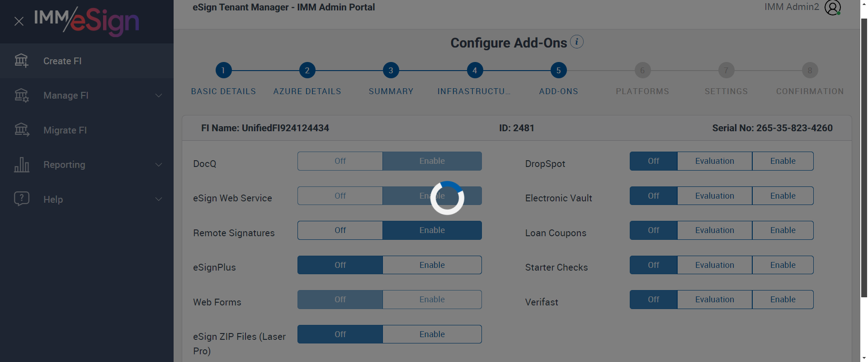
Task: Set Remote Signatures to Enable
Action: (x=432, y=230)
